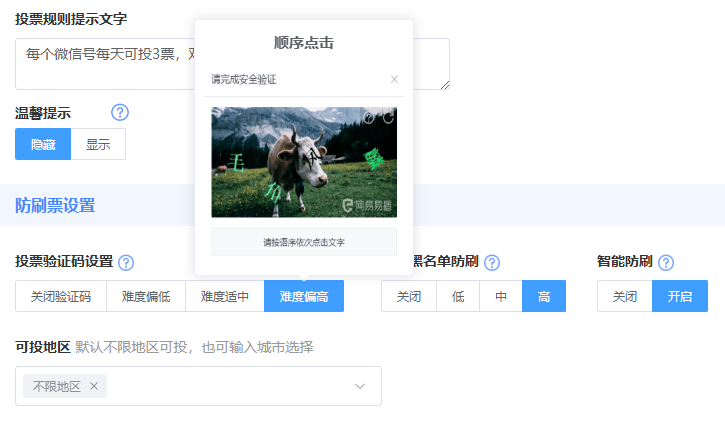
Task: Click the 投票规则提示文字 text area
Action: pos(100,64)
